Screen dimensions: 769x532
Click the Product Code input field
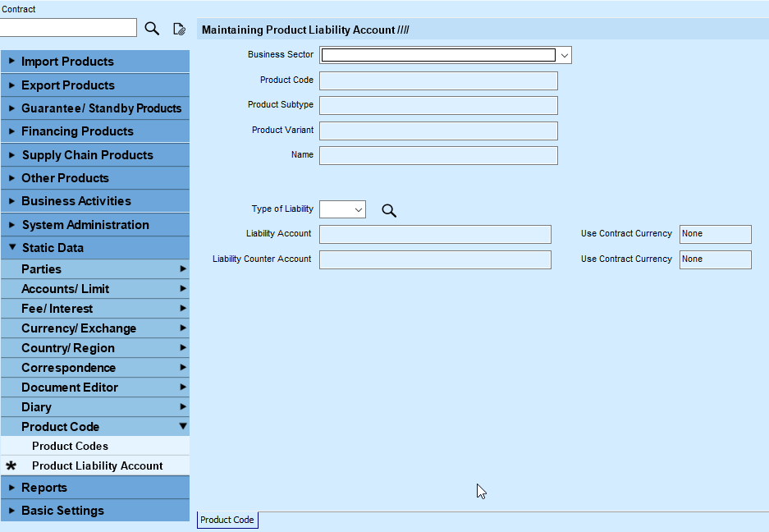click(438, 81)
